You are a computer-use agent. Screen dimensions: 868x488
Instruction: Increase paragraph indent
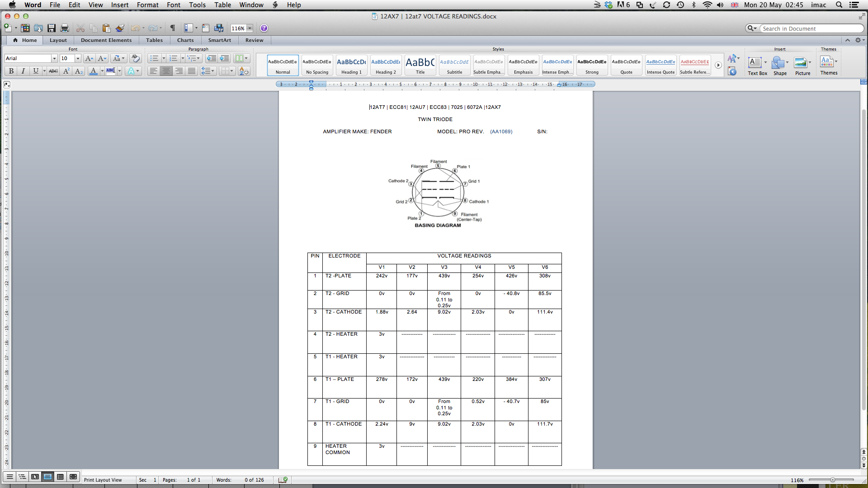click(224, 58)
